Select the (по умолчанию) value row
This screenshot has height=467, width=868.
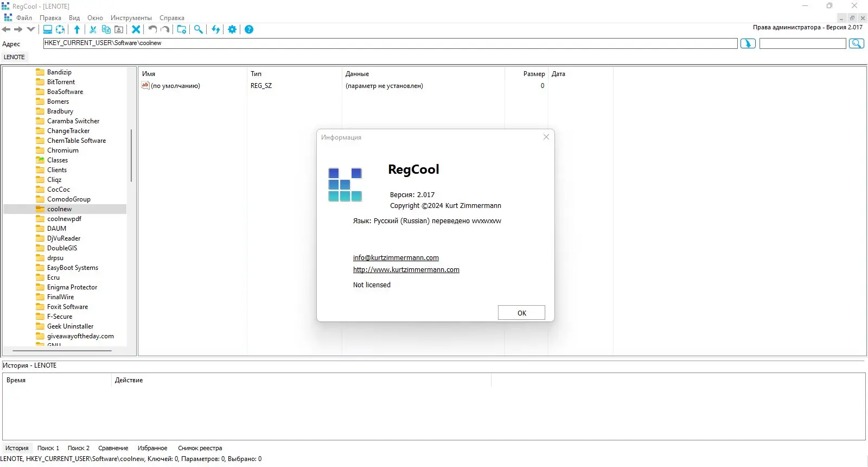343,86
